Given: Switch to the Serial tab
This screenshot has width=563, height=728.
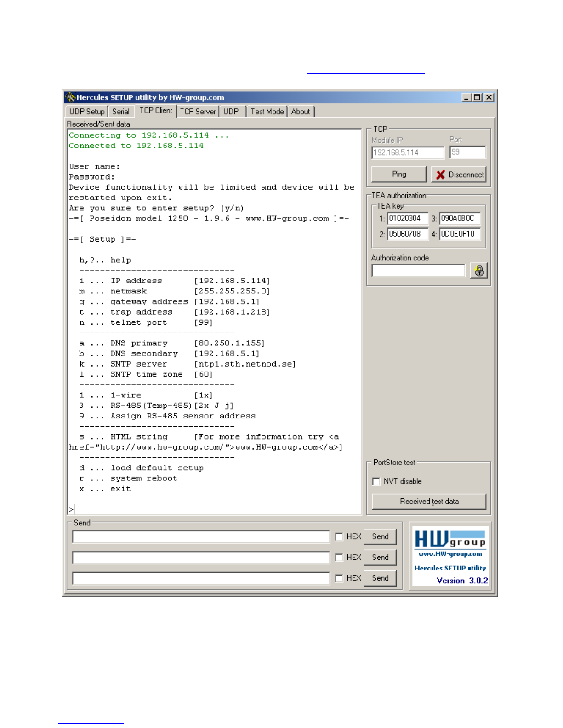Looking at the screenshot, I should [121, 112].
